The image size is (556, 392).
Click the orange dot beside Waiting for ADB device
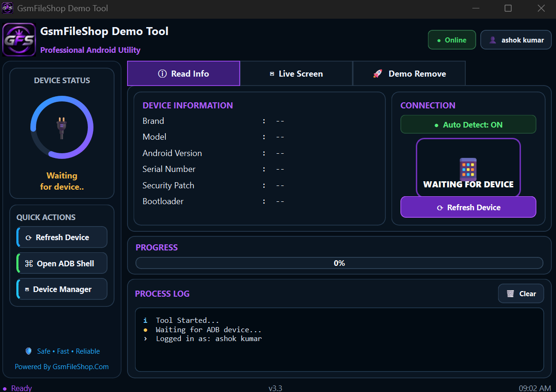tap(145, 330)
